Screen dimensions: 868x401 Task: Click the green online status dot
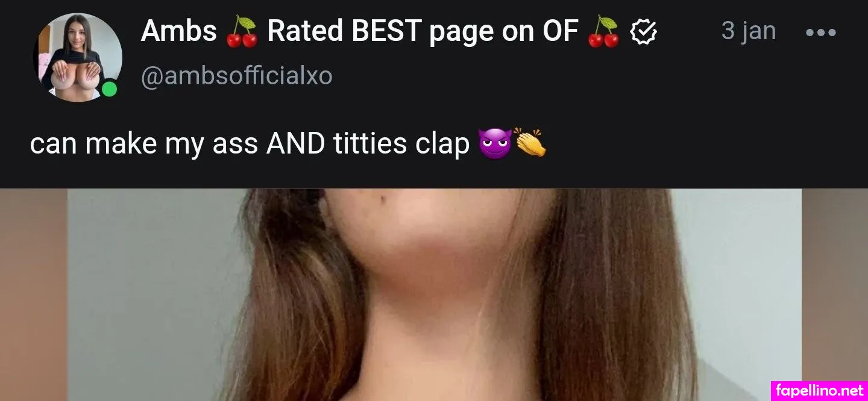click(x=109, y=90)
